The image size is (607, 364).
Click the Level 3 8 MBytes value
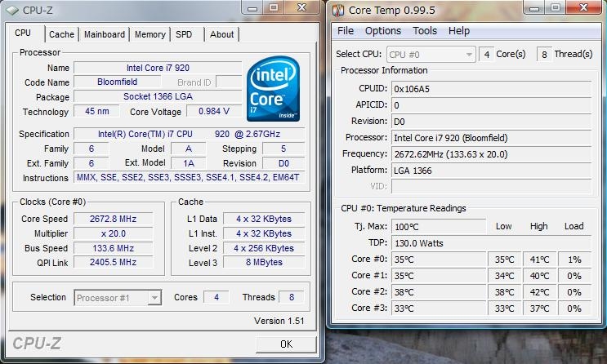[264, 262]
